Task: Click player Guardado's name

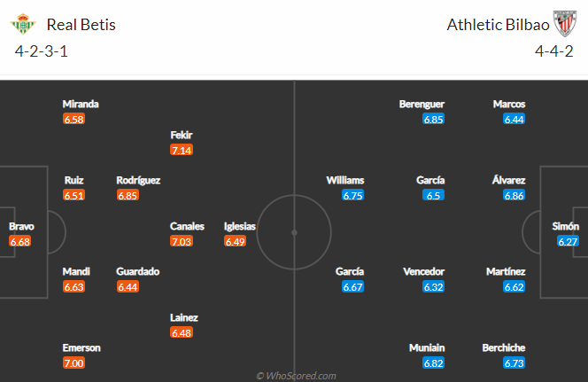Action: click(x=137, y=271)
